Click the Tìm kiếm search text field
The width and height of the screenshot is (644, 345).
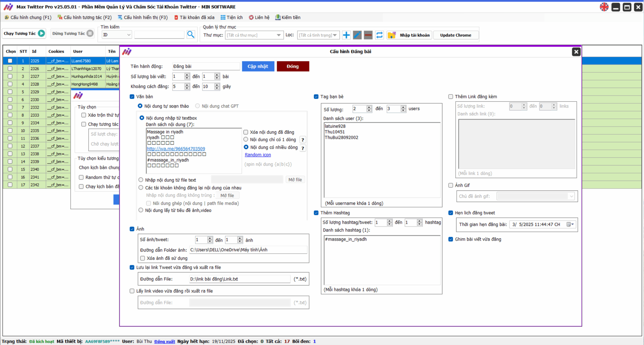pos(159,35)
